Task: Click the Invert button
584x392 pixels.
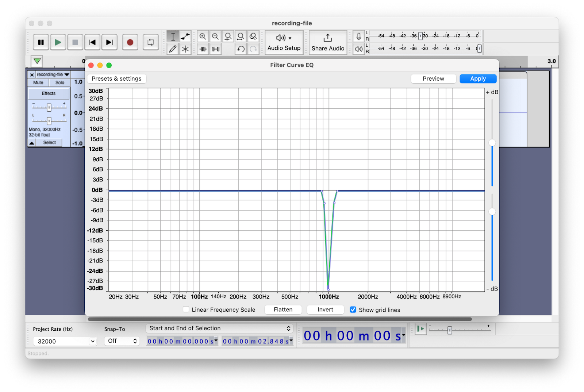Action: [325, 310]
